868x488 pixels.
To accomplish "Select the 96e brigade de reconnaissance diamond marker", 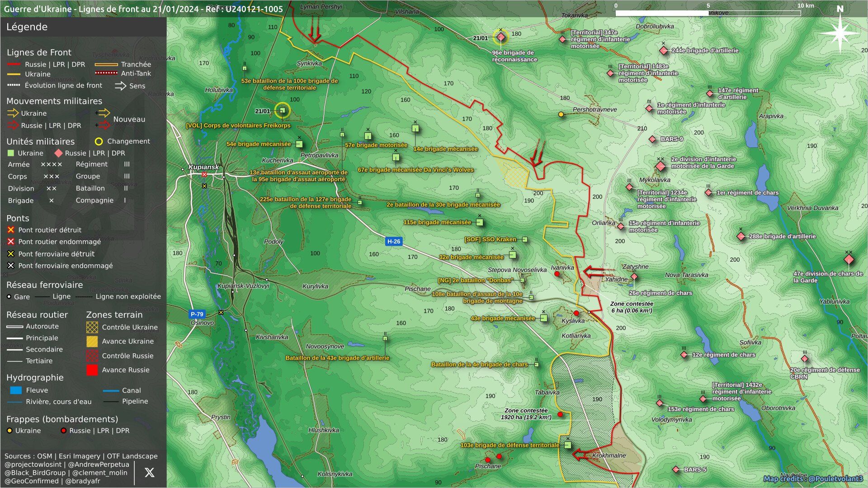I will (500, 37).
